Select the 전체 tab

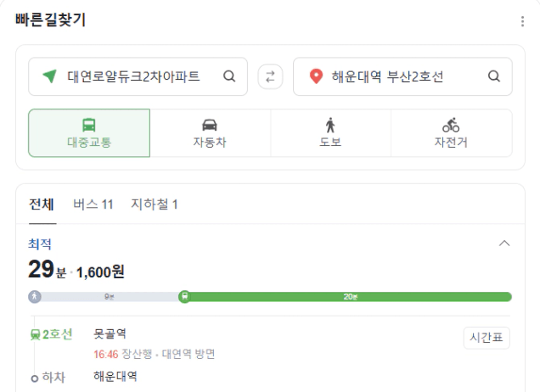(x=42, y=204)
